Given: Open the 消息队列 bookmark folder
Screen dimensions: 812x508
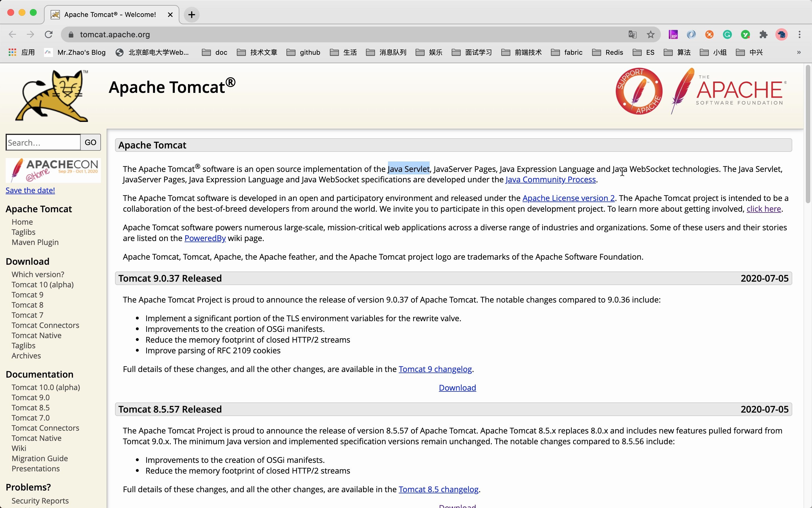Looking at the screenshot, I should [386, 52].
